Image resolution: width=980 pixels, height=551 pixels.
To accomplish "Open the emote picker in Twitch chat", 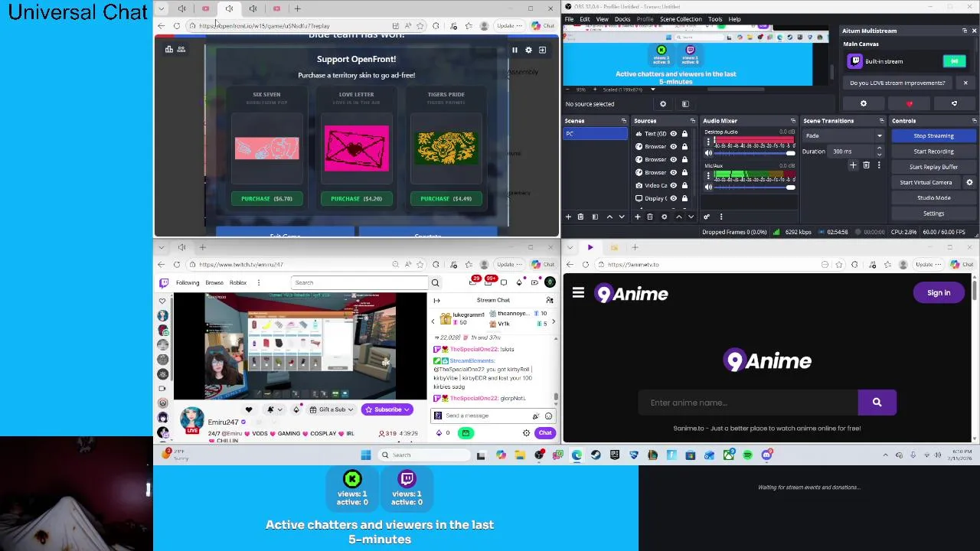I will click(x=548, y=416).
